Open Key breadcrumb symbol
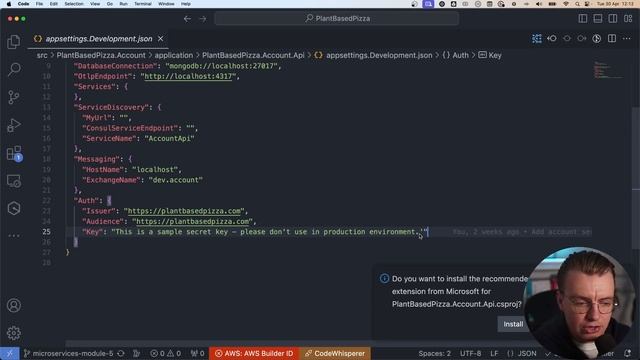Image resolution: width=640 pixels, height=360 pixels. click(490, 55)
